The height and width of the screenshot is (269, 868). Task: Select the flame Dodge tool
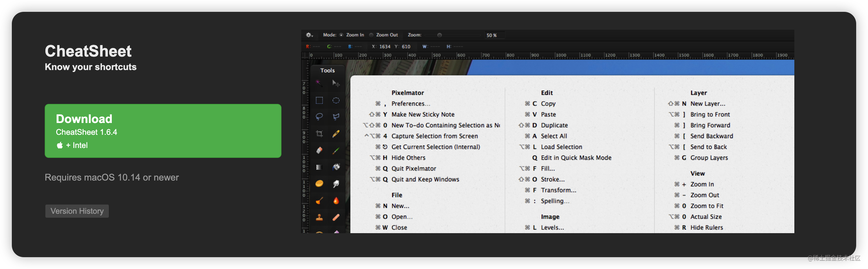click(336, 201)
